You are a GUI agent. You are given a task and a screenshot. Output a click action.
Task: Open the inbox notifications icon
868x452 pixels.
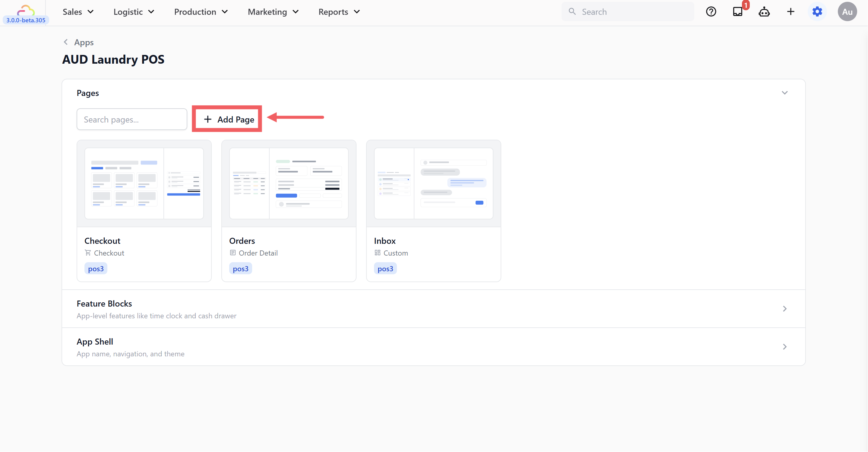[x=738, y=12]
